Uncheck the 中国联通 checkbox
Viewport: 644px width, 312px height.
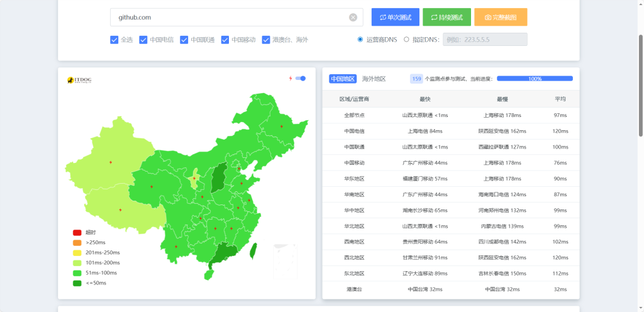pyautogui.click(x=184, y=40)
